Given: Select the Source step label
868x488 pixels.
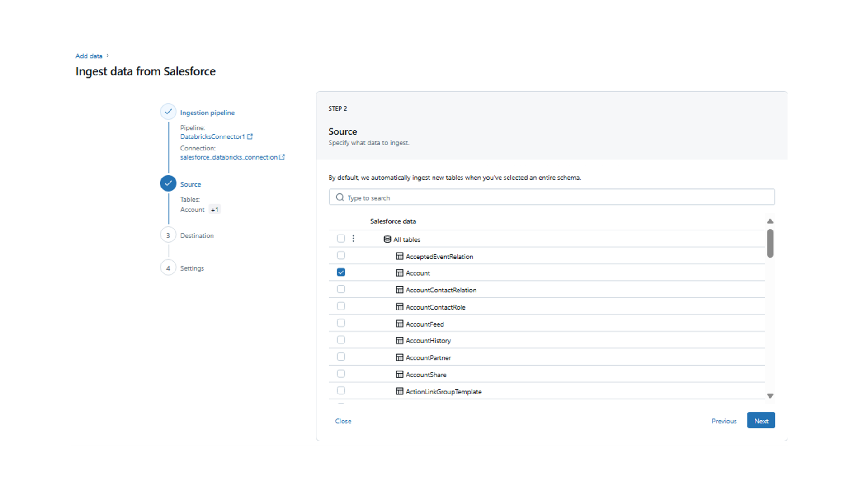Looking at the screenshot, I should click(190, 184).
